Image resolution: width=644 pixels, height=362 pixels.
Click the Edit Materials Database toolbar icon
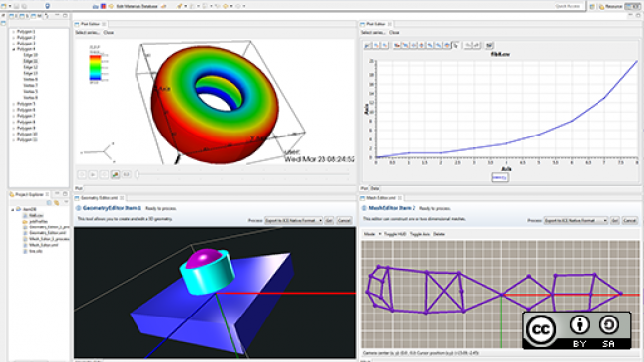click(x=111, y=6)
